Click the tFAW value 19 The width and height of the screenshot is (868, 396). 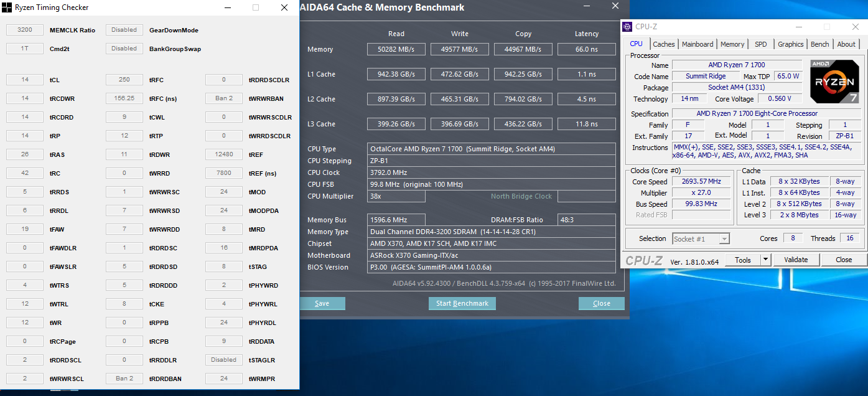(25, 229)
